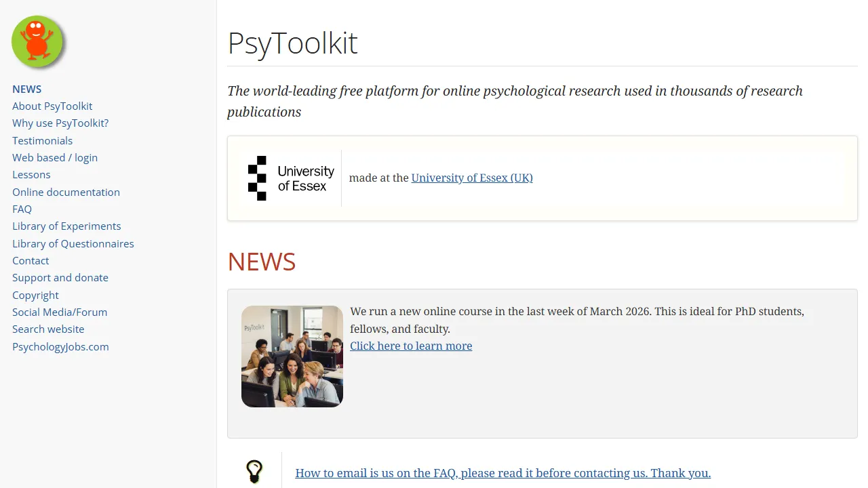Follow the University of Essex (UK) link

pyautogui.click(x=472, y=178)
